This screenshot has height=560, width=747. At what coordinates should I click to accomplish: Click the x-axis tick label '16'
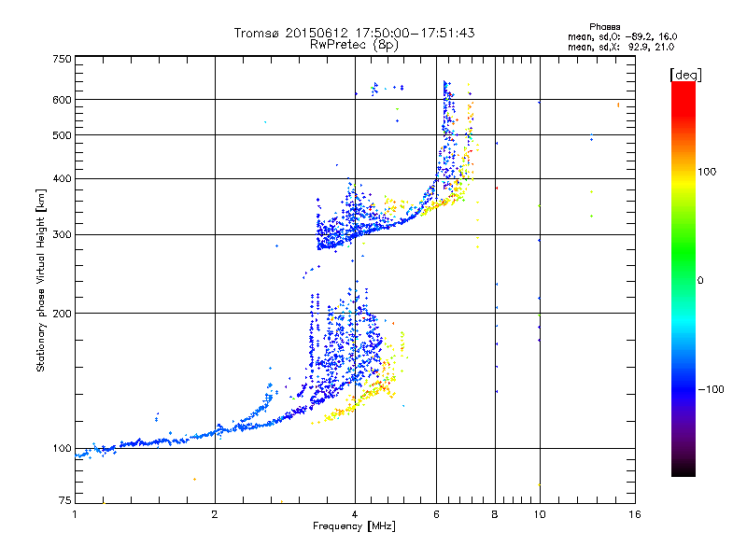tap(635, 514)
